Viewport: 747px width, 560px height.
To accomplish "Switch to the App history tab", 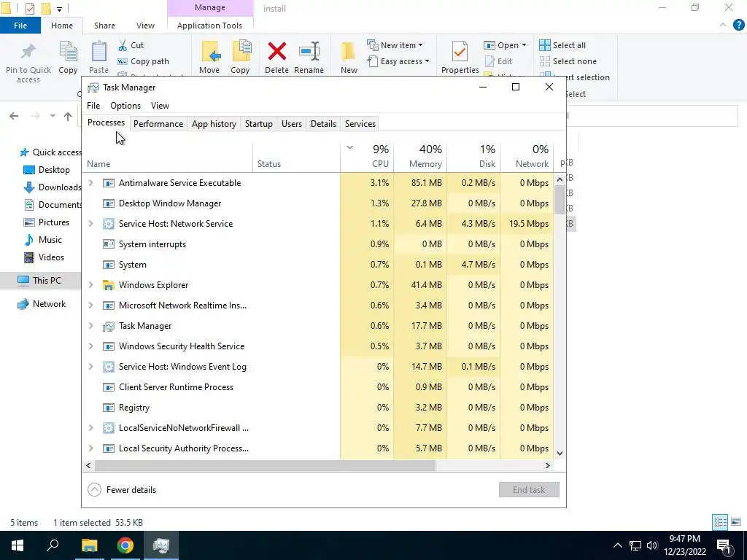I will coord(214,124).
